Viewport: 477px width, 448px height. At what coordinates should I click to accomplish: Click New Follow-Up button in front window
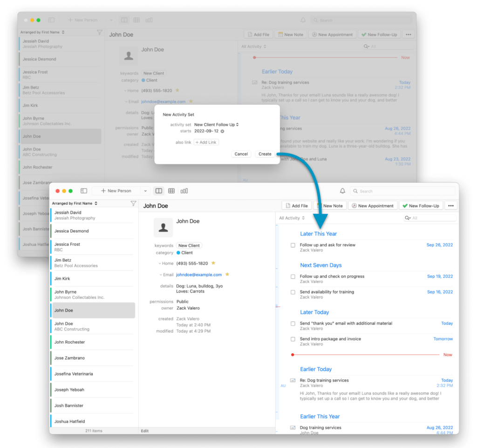421,206
